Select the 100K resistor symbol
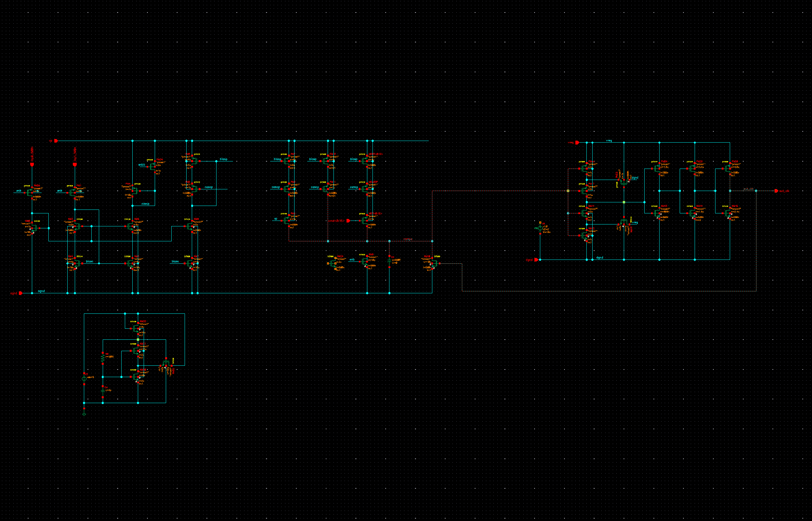 (x=103, y=358)
